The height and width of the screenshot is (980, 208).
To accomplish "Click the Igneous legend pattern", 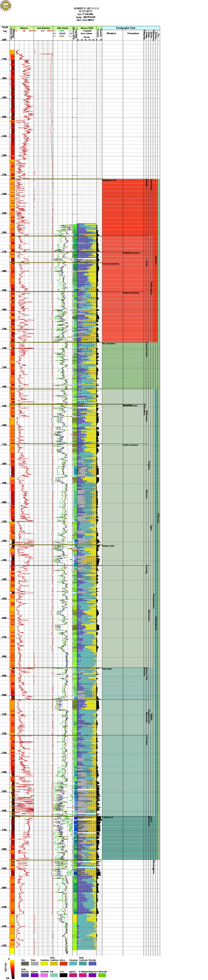I will point(73,975).
